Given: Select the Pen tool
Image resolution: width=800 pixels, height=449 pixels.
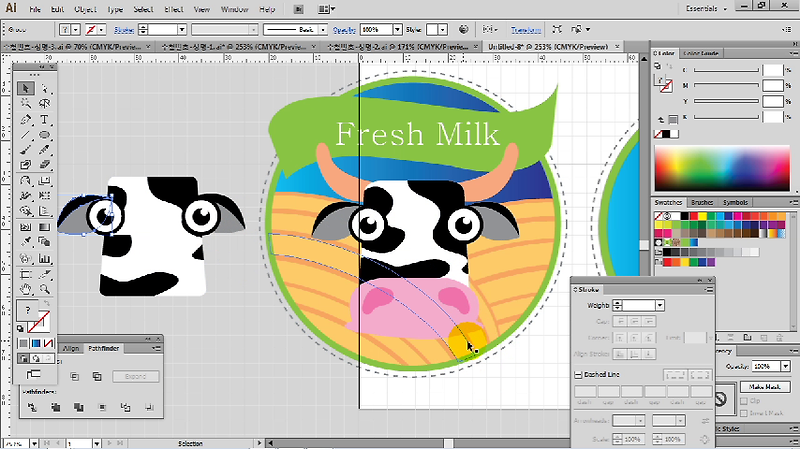Looking at the screenshot, I should point(25,120).
